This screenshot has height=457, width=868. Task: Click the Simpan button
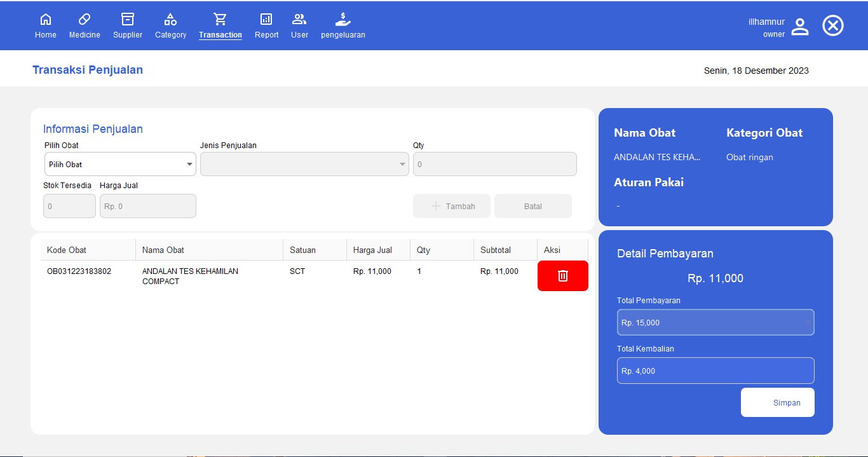[x=777, y=402]
